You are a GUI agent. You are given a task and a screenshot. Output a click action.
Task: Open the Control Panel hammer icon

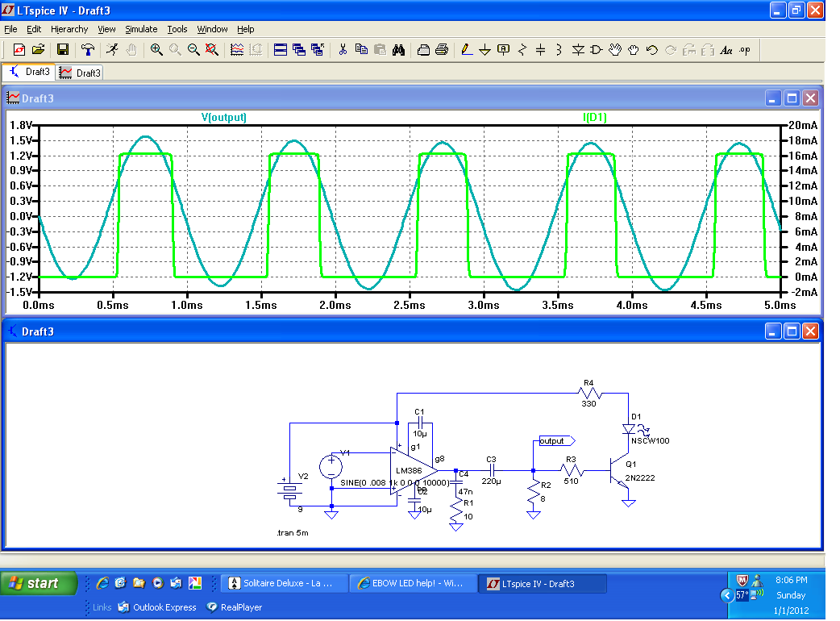[88, 50]
